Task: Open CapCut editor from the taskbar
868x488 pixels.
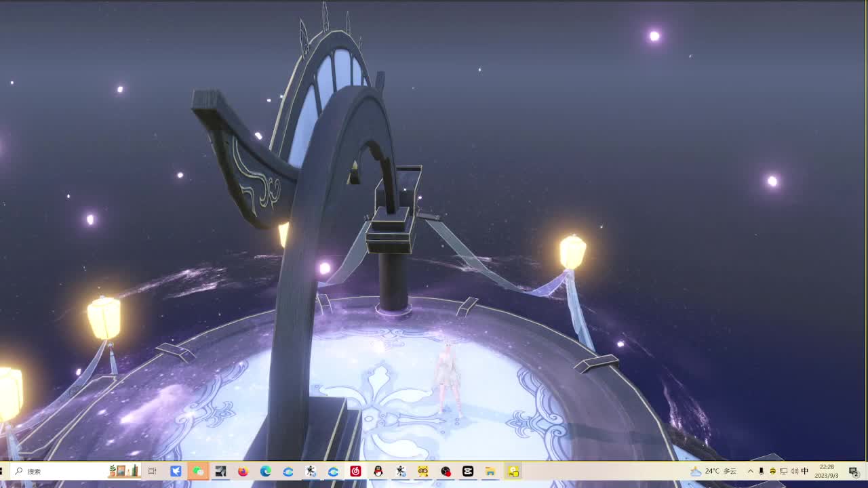Action: click(468, 471)
